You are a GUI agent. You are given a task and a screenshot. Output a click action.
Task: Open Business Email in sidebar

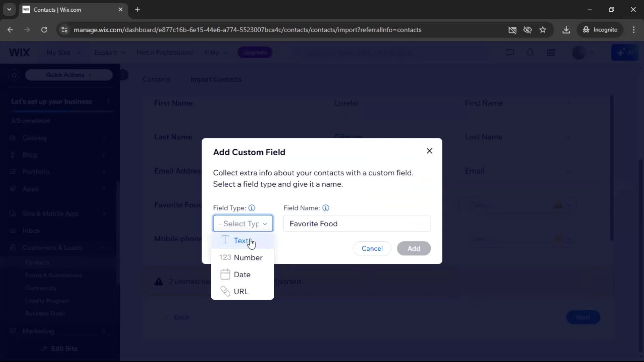[x=45, y=313]
